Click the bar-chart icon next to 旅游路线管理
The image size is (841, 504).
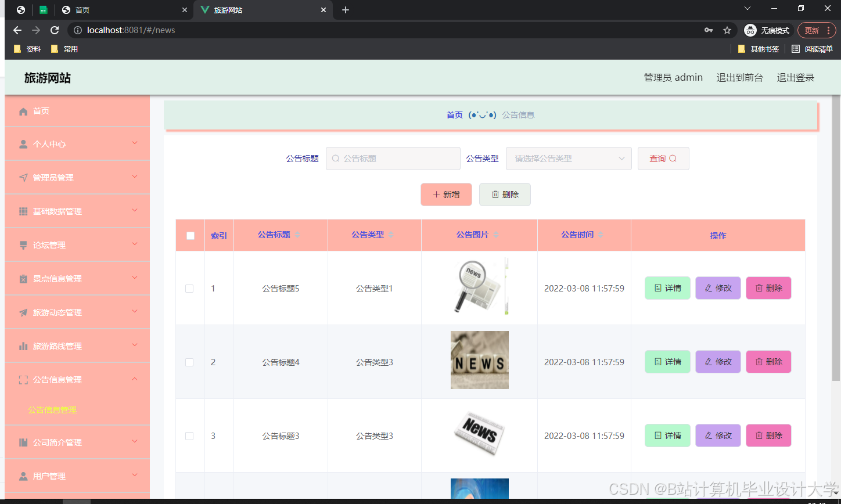pyautogui.click(x=23, y=346)
